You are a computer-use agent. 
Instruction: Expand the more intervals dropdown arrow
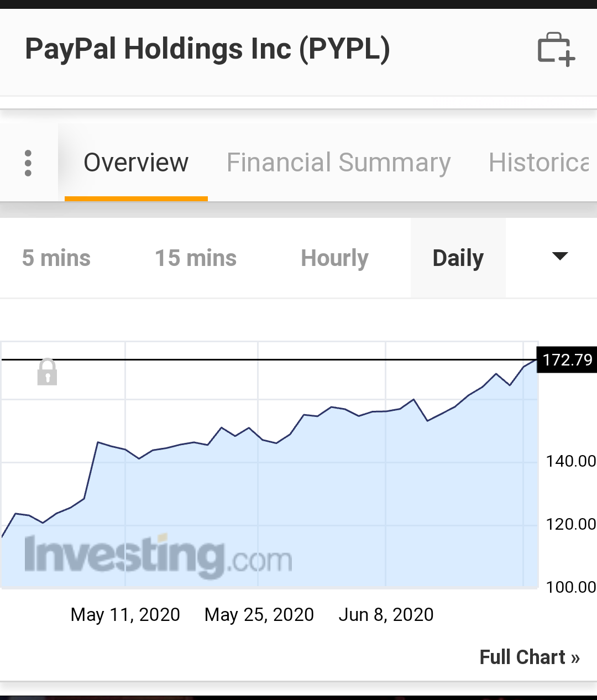point(560,256)
